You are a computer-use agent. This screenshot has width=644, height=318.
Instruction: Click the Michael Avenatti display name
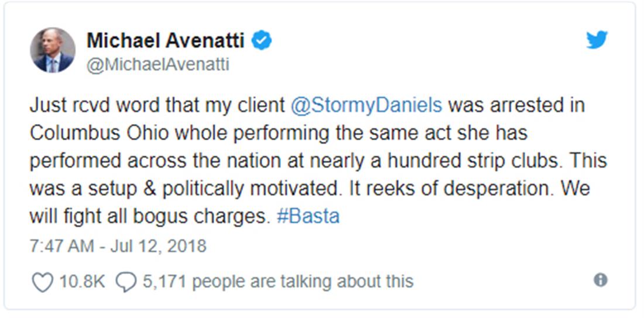(166, 40)
